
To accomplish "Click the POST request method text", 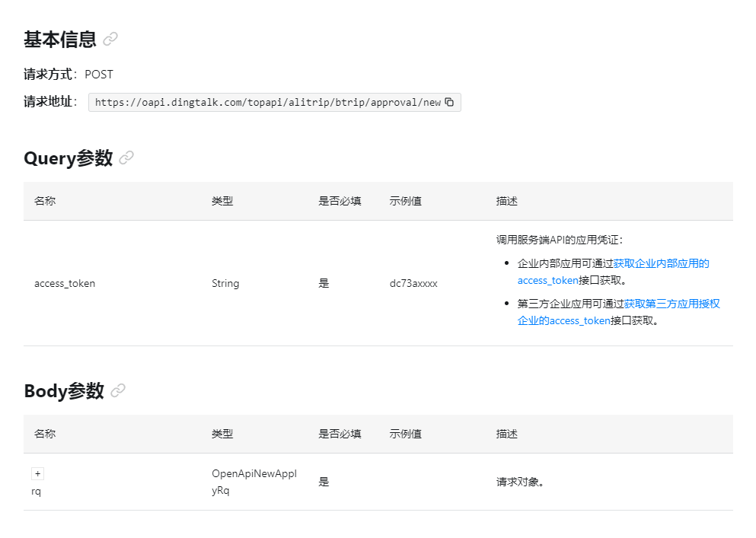I will click(x=99, y=75).
